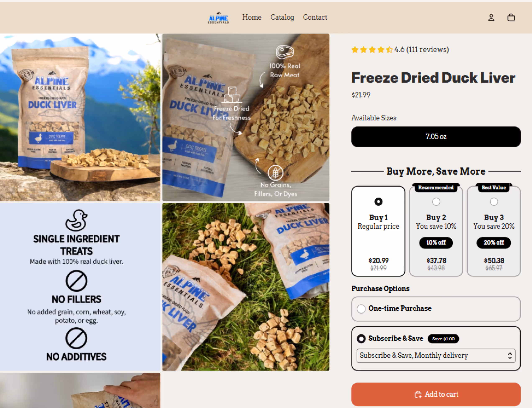Open the Contact page link

[315, 17]
